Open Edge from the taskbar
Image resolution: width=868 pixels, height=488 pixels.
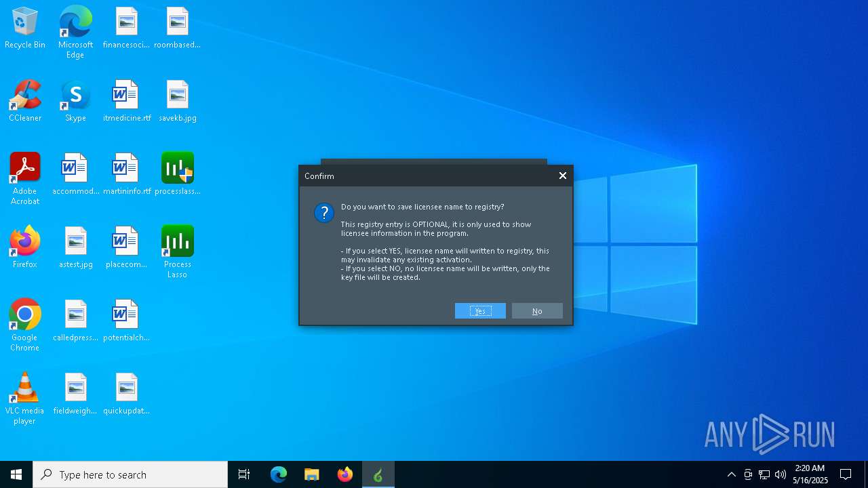(279, 474)
